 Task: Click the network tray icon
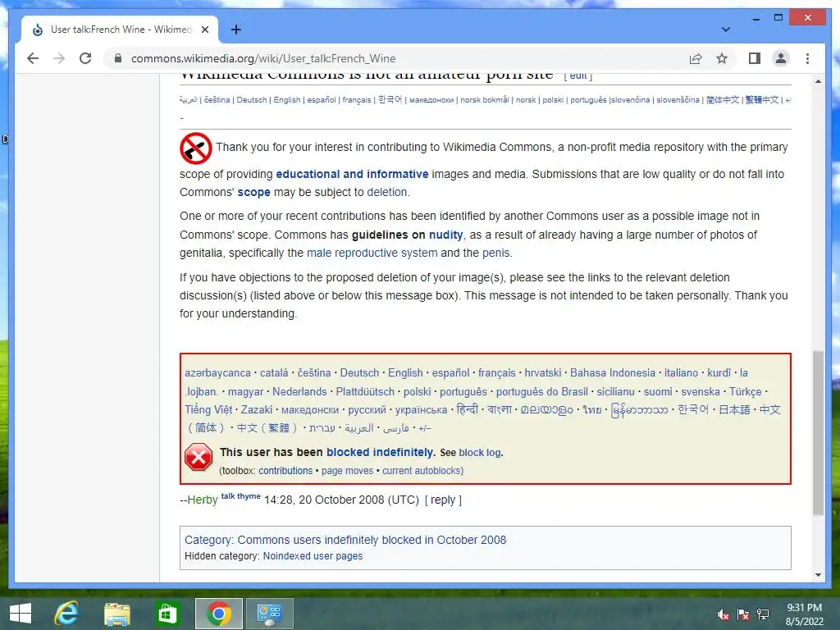pyautogui.click(x=763, y=614)
